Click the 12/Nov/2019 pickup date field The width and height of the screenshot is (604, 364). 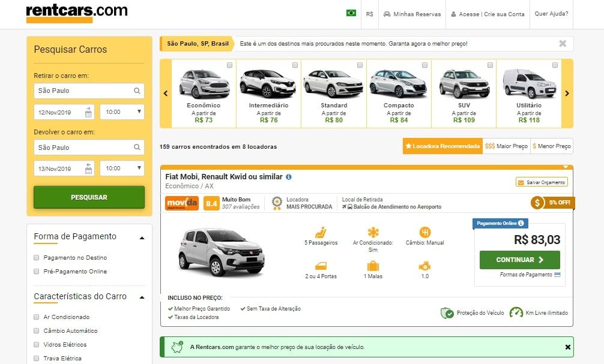64,112
